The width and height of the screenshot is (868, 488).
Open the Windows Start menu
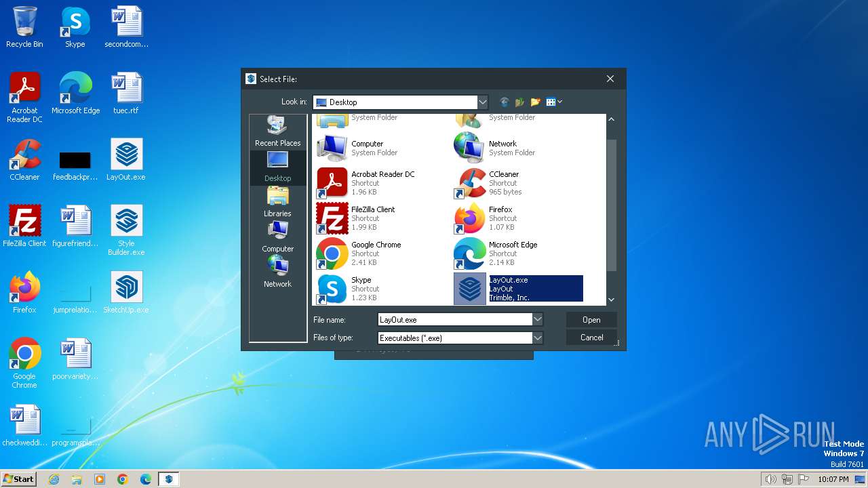coord(18,479)
